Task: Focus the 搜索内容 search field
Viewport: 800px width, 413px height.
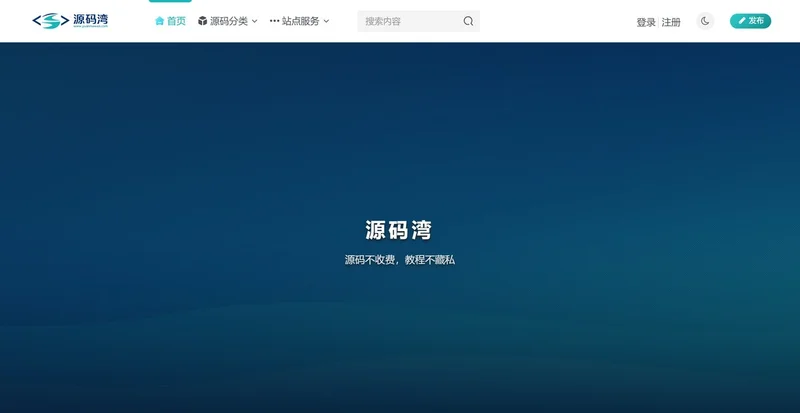Action: pyautogui.click(x=418, y=21)
